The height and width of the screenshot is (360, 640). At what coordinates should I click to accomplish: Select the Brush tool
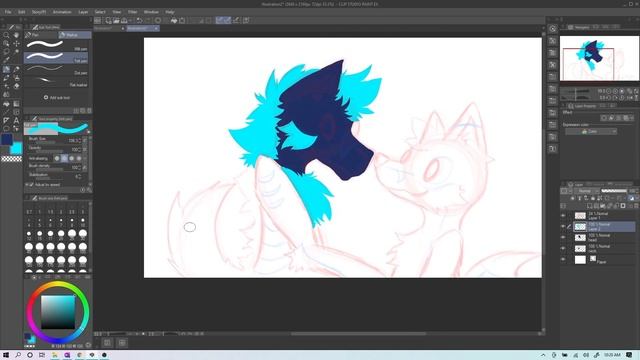point(6,78)
